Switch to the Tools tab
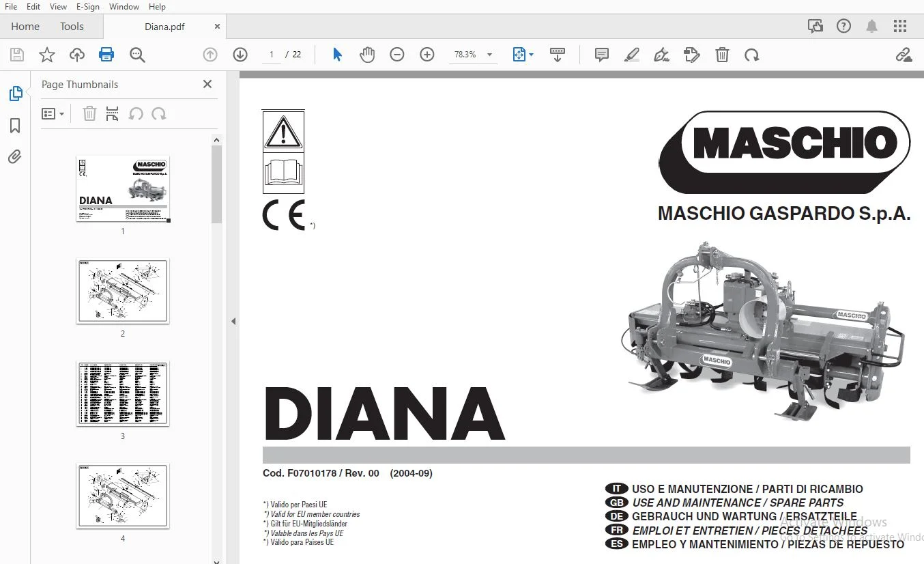924x564 pixels. 72,27
